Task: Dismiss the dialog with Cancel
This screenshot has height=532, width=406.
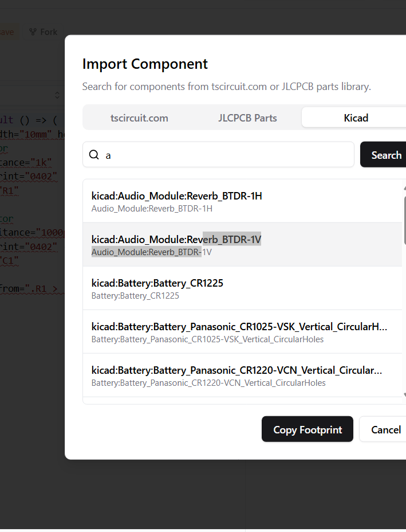Action: [x=385, y=429]
